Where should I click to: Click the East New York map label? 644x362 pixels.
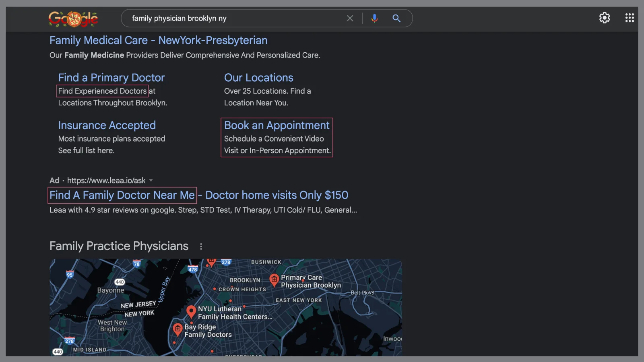299,300
